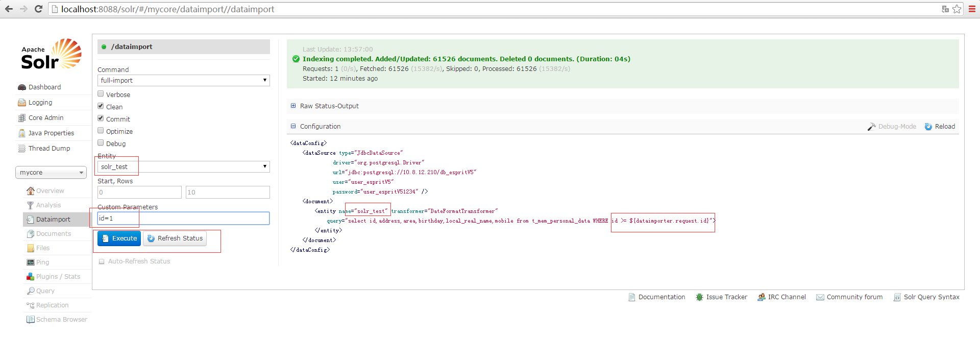The height and width of the screenshot is (337, 980).
Task: Open the Dashboard menu item
Action: tap(44, 87)
